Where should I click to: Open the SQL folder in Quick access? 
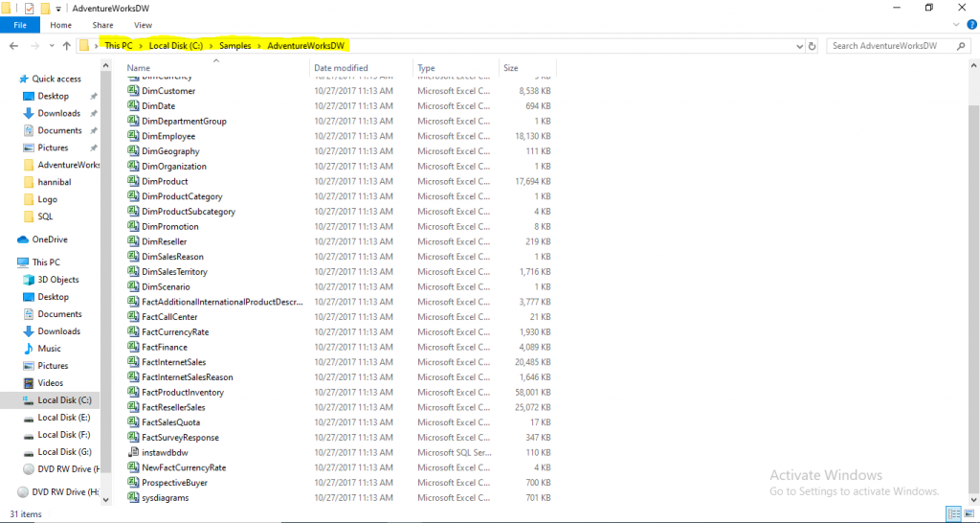point(45,216)
